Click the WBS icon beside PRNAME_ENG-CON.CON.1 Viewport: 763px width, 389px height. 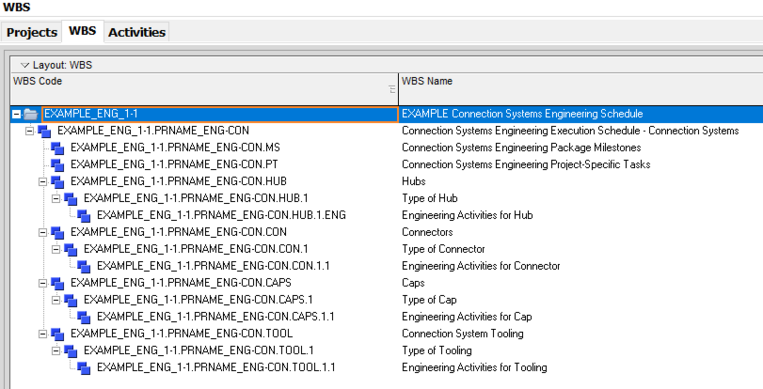coord(71,250)
